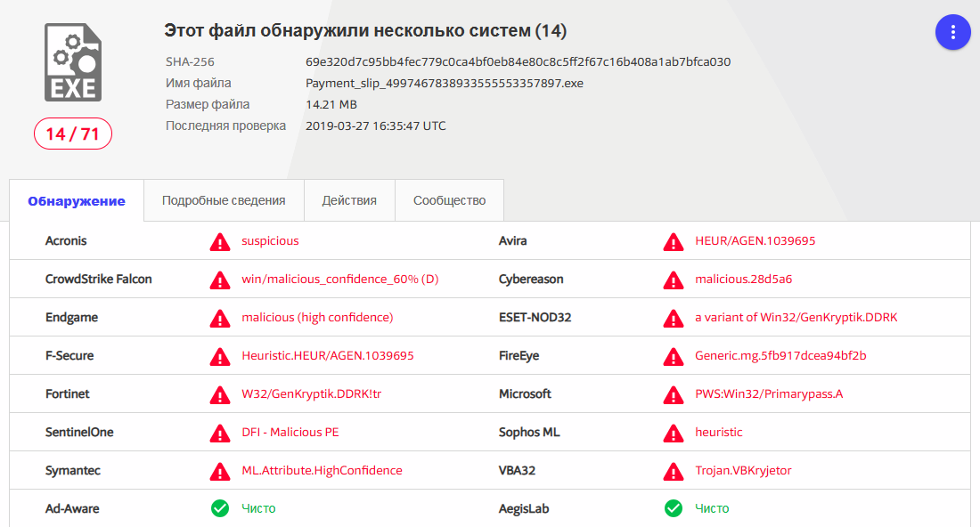The image size is (980, 527).
Task: Click the warning icon in Fortinet row
Action: [x=219, y=394]
